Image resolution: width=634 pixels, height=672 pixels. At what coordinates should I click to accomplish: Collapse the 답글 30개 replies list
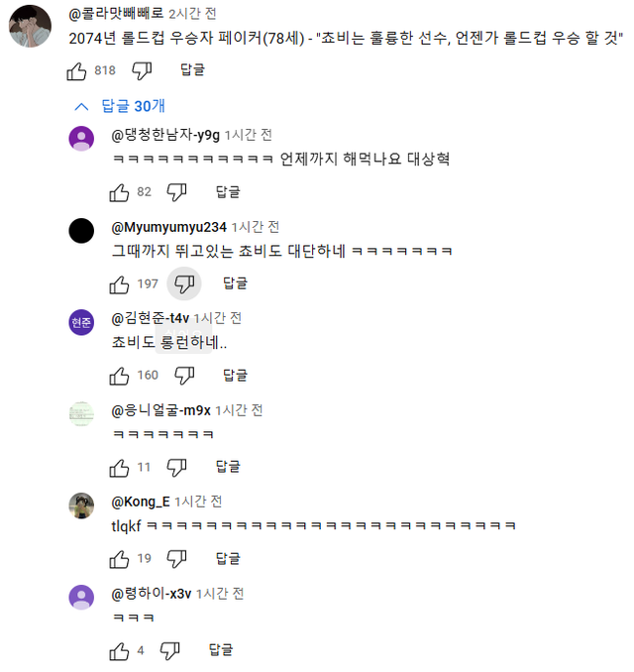(133, 105)
